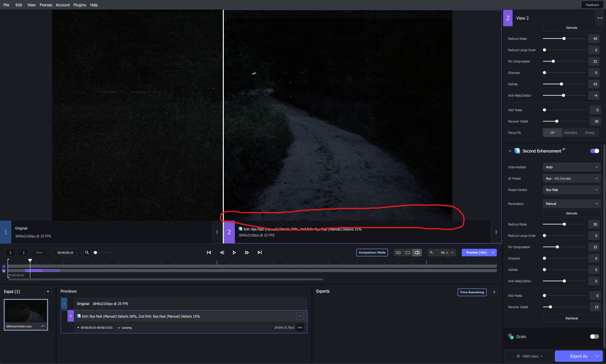Open the Plugins menu
606x364 pixels.
point(80,5)
